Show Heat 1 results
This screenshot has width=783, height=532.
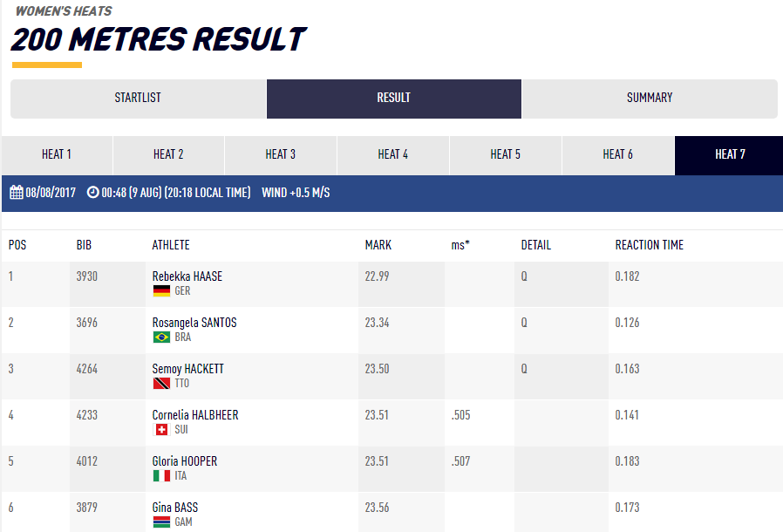pyautogui.click(x=57, y=155)
